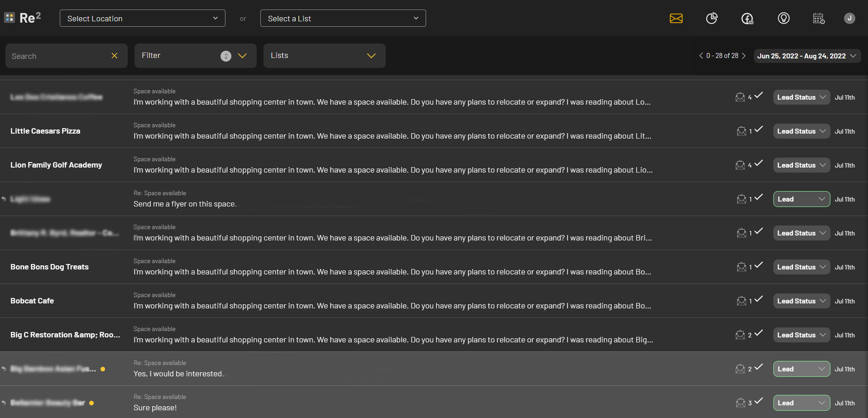Open Bobcat Cafe conversation
The width and height of the screenshot is (868, 418).
coord(32,301)
